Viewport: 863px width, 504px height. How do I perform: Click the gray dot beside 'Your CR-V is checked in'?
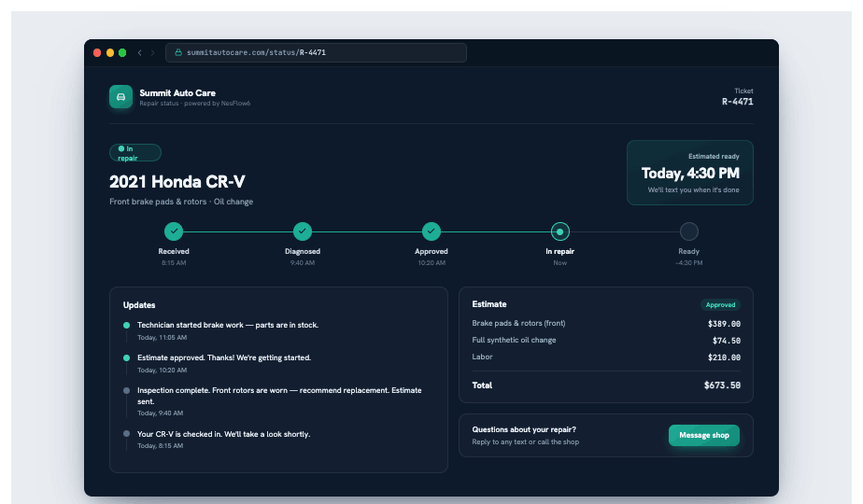[x=127, y=434]
